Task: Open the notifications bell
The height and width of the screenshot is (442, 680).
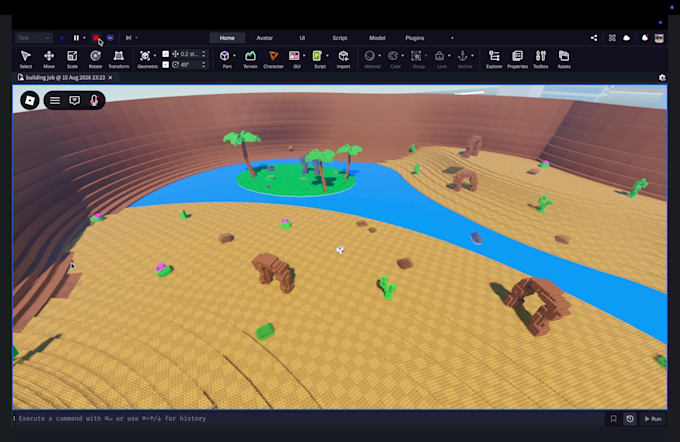Action: point(644,38)
